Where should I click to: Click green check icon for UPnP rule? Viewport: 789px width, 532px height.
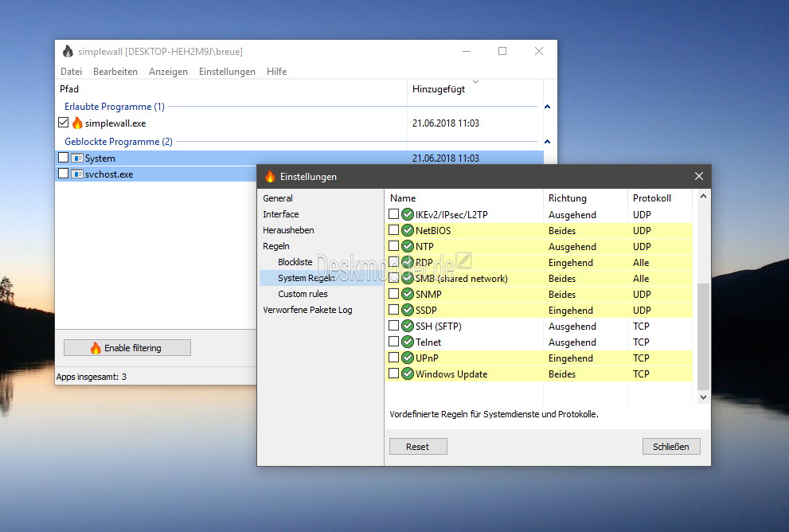pyautogui.click(x=408, y=358)
